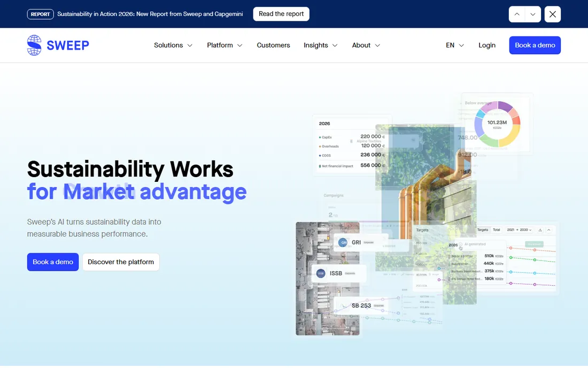The height and width of the screenshot is (368, 588).
Task: Open the EN language selector
Action: (454, 45)
